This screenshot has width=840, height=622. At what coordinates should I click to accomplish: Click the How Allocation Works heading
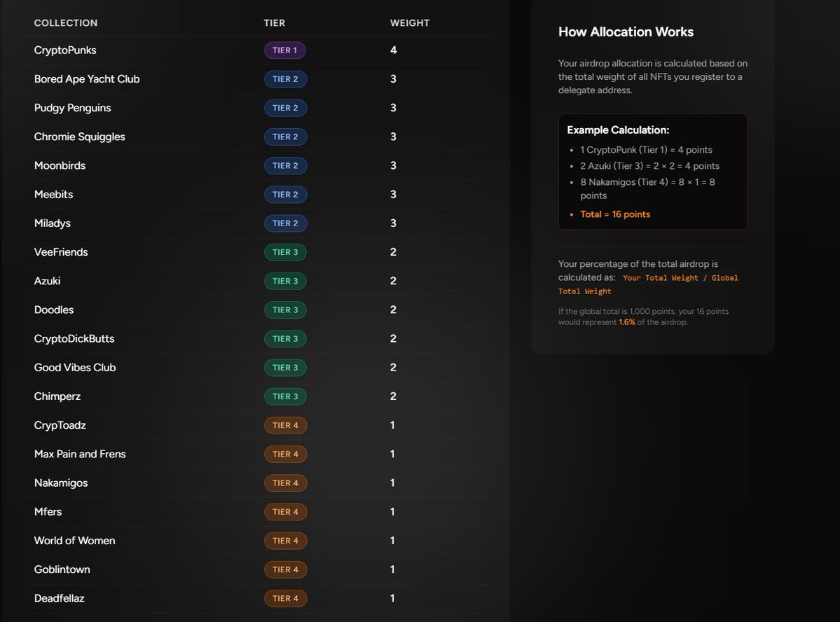(x=626, y=32)
